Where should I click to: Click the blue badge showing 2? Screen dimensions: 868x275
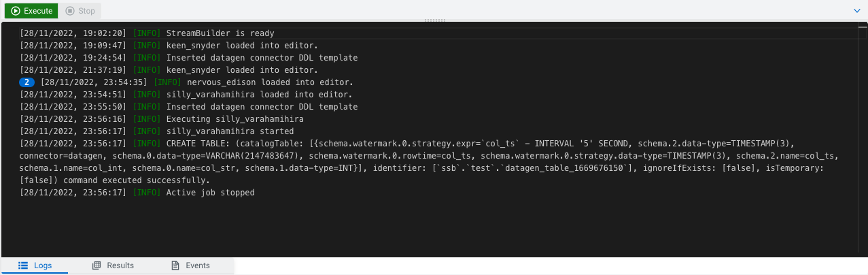pyautogui.click(x=27, y=82)
